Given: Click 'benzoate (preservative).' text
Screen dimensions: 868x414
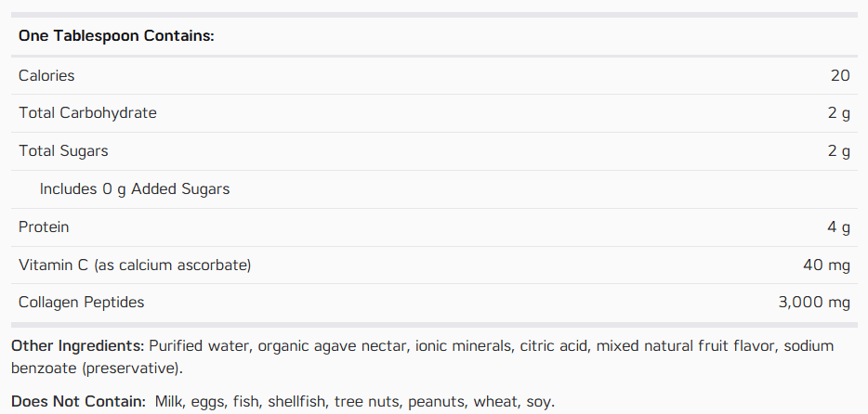Looking at the screenshot, I should (97, 369).
